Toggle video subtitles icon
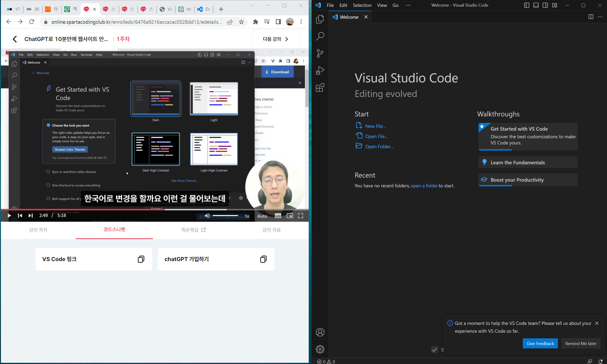Viewport: 607px width, 364px height. (x=278, y=216)
